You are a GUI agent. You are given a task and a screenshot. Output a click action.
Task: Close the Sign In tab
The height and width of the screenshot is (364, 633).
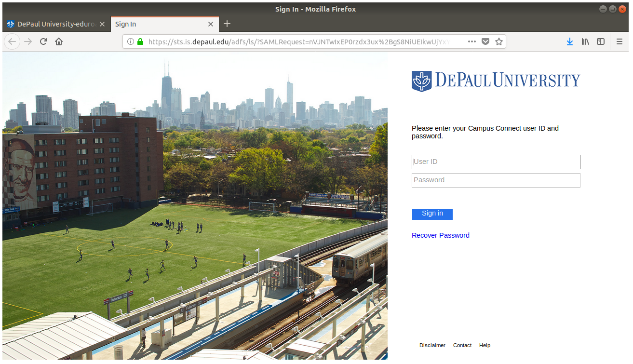pyautogui.click(x=210, y=24)
